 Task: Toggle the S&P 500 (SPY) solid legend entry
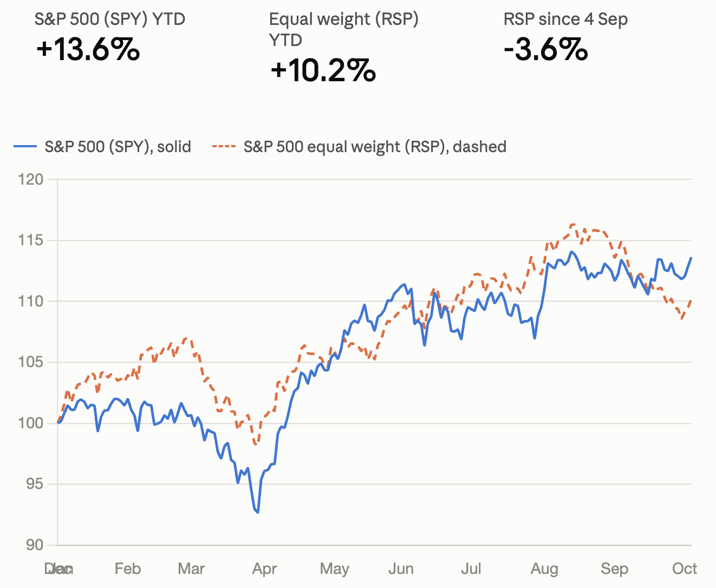tap(102, 147)
